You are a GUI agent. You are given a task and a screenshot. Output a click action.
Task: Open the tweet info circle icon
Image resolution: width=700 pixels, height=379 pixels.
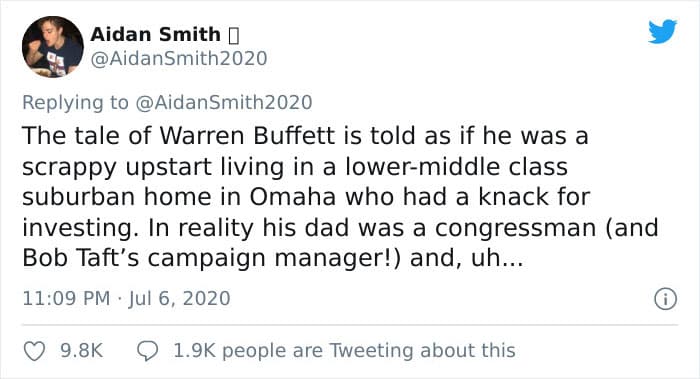[x=666, y=299]
